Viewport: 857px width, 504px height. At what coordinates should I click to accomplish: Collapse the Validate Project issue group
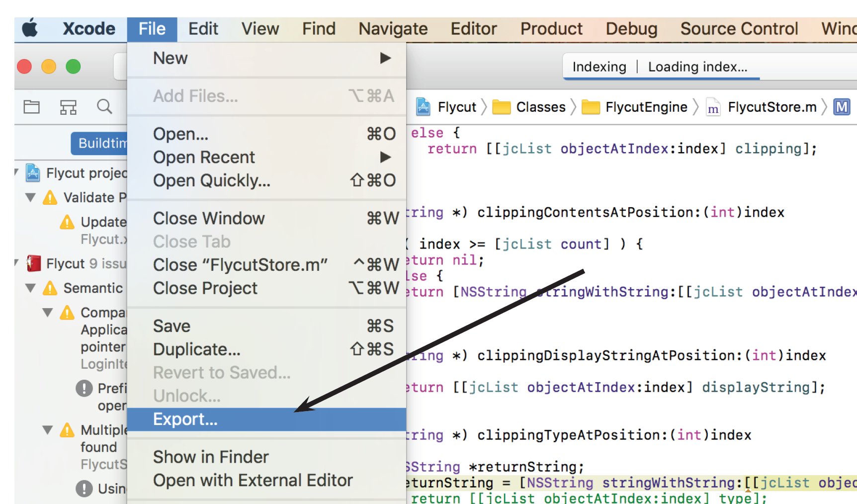30,198
